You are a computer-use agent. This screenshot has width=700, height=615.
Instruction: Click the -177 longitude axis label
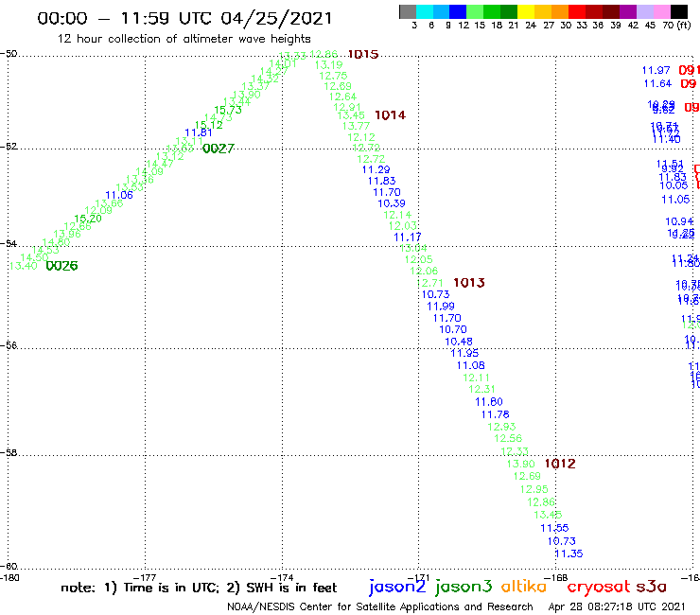click(x=145, y=577)
